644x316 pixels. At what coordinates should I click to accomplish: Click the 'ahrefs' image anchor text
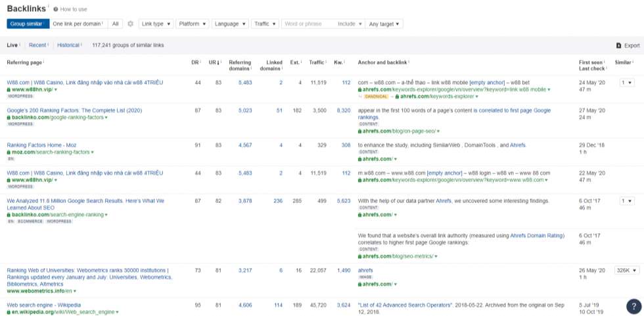(365, 271)
